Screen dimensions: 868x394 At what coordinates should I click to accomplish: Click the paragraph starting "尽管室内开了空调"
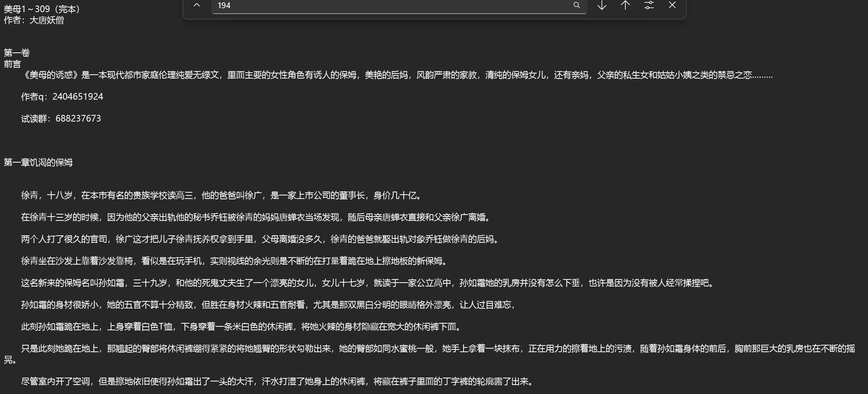coord(277,381)
